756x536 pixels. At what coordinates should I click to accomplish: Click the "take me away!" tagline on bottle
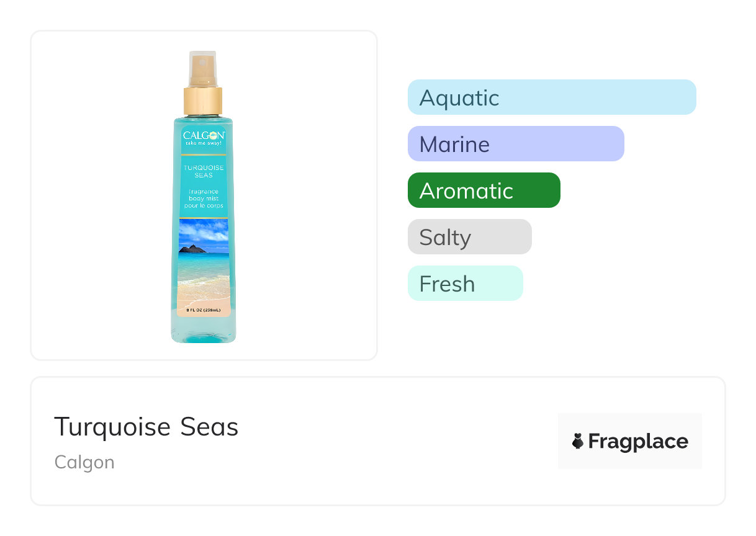pos(204,145)
